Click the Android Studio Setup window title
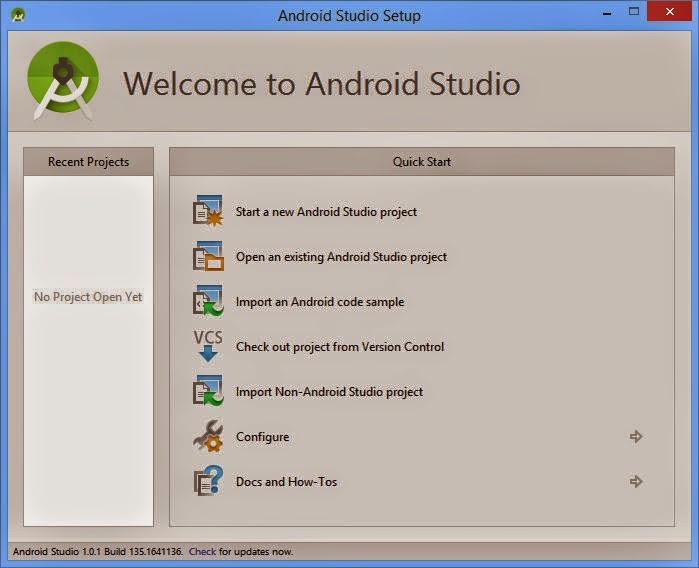 click(349, 16)
